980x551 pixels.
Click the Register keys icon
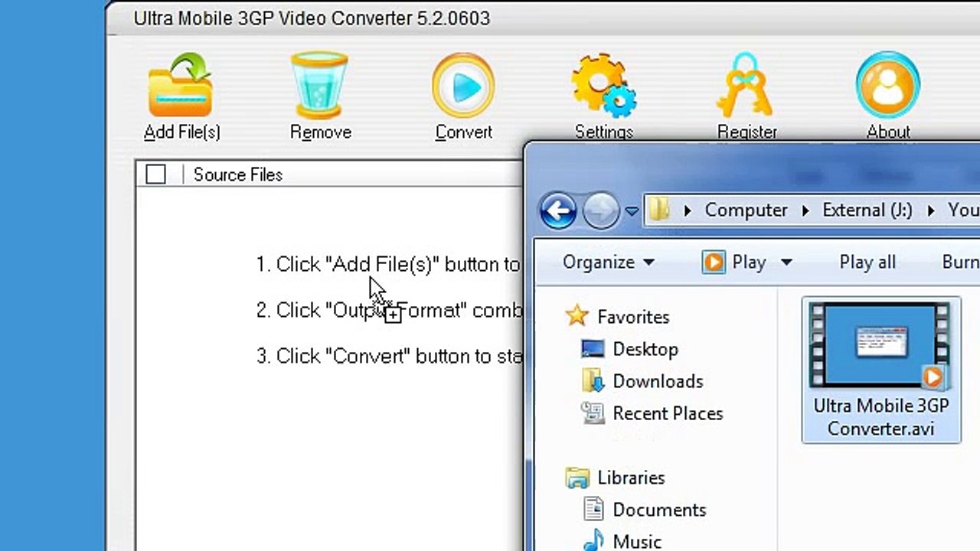pyautogui.click(x=746, y=85)
